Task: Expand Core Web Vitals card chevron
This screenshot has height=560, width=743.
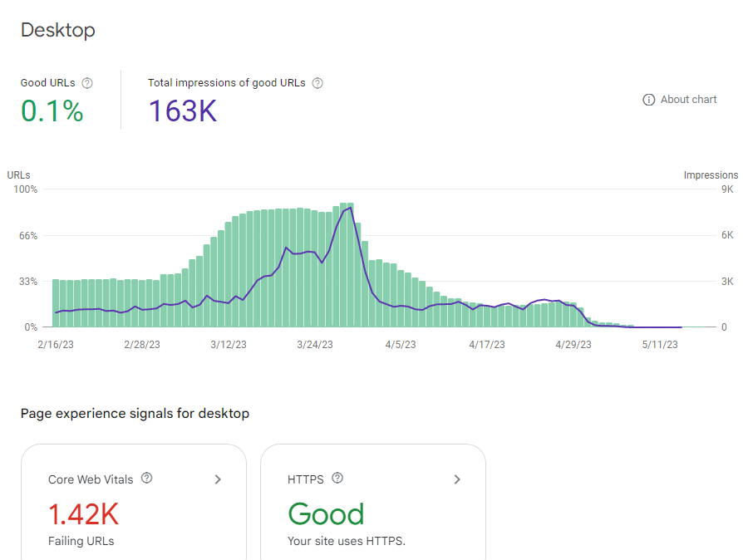Action: click(x=218, y=479)
